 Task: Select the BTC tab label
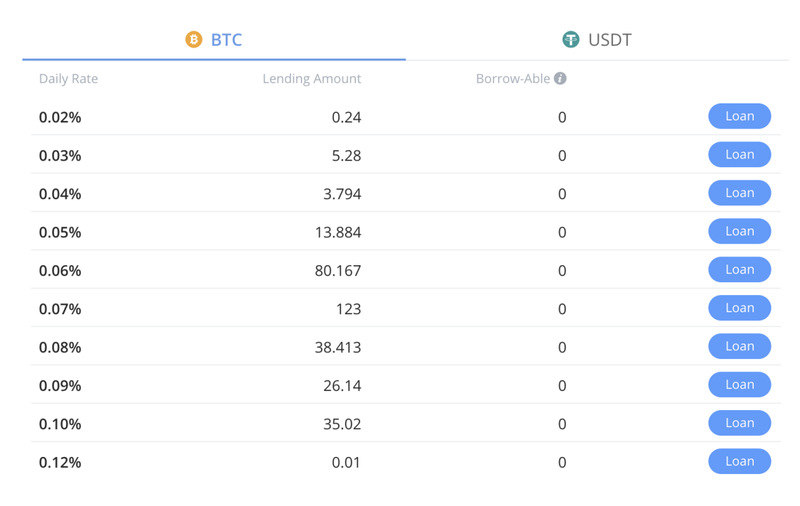(226, 40)
